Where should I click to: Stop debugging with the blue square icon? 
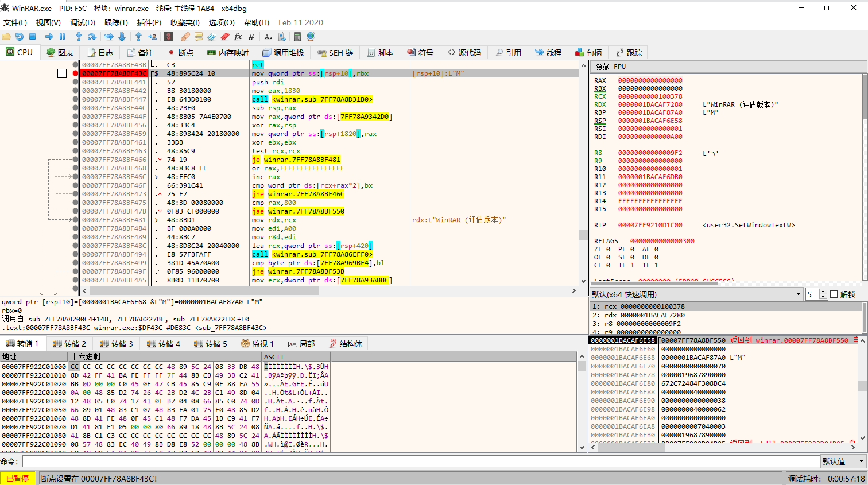point(33,37)
